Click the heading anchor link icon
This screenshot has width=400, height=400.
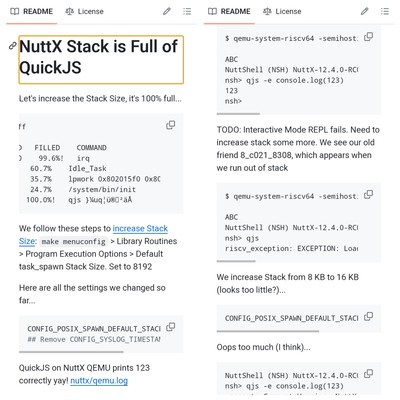click(12, 46)
